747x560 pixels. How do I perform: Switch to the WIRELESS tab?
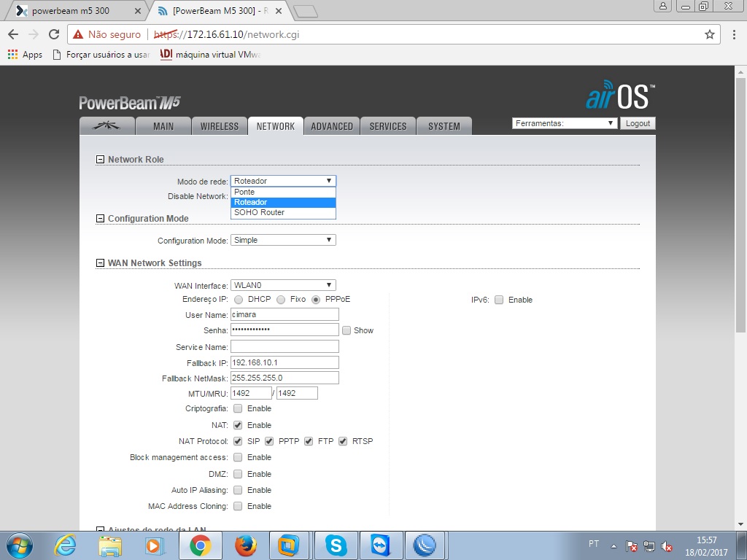click(x=219, y=126)
